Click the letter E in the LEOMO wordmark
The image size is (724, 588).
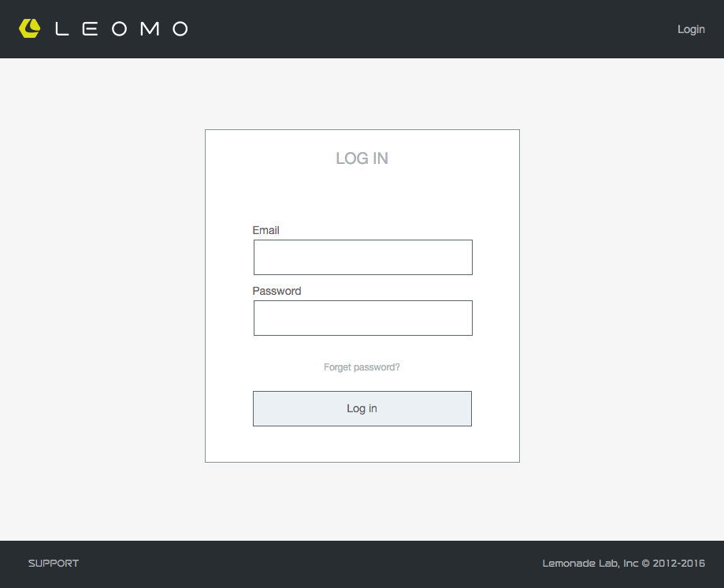click(90, 28)
